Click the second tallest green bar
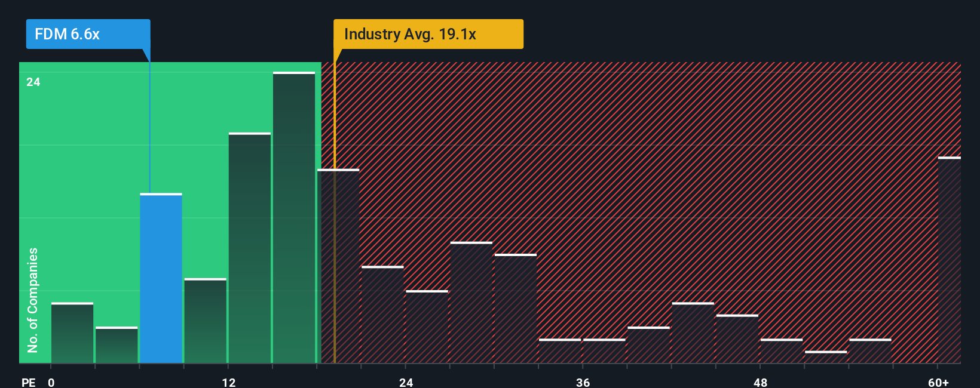 coord(250,248)
